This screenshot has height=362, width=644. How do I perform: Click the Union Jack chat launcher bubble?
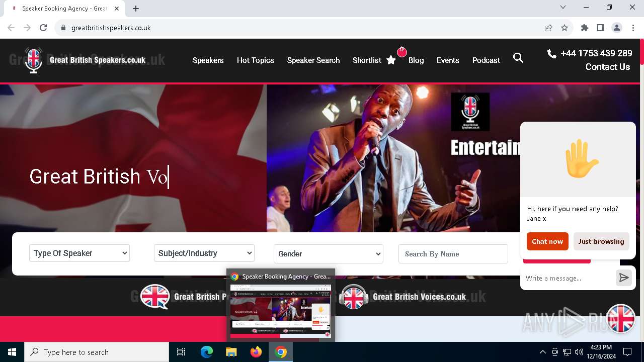point(621,319)
